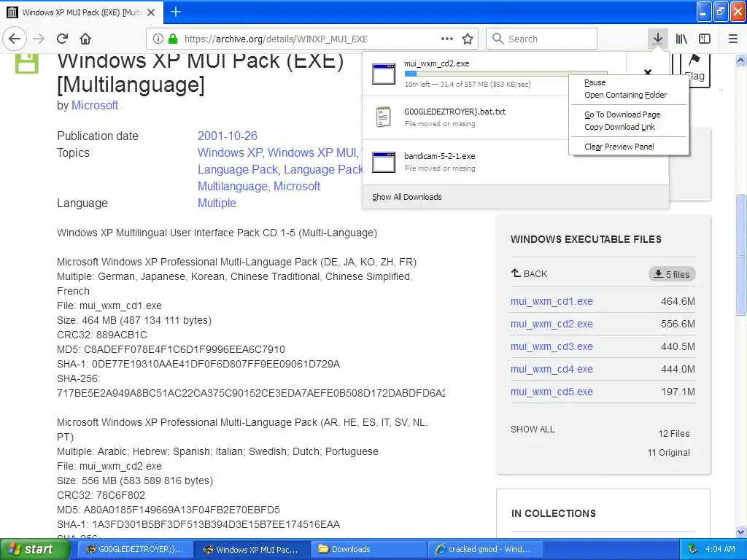
Task: Switch to Downloads folder taskbar button
Action: 368,549
